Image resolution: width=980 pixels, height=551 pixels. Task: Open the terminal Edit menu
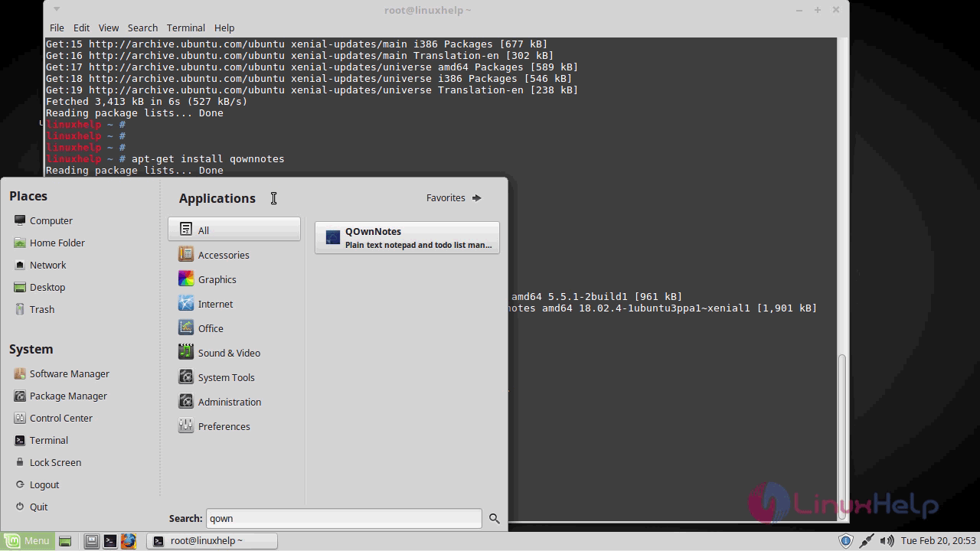click(81, 28)
